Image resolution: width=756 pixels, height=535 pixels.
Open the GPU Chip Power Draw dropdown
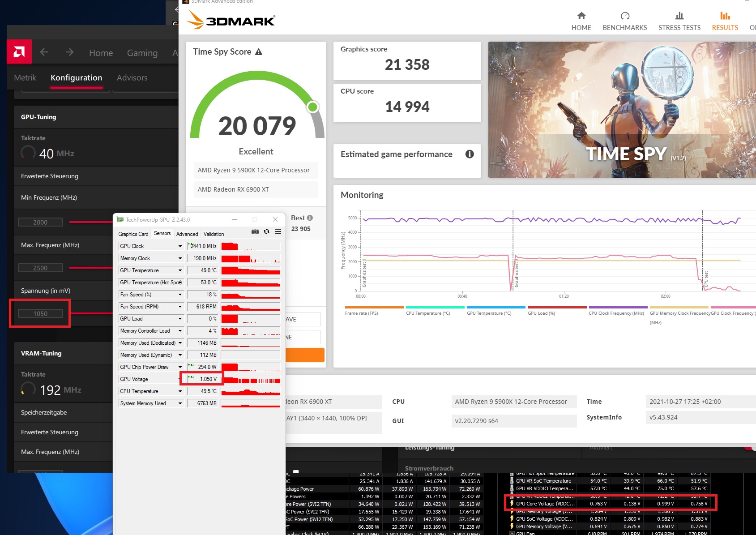point(180,367)
